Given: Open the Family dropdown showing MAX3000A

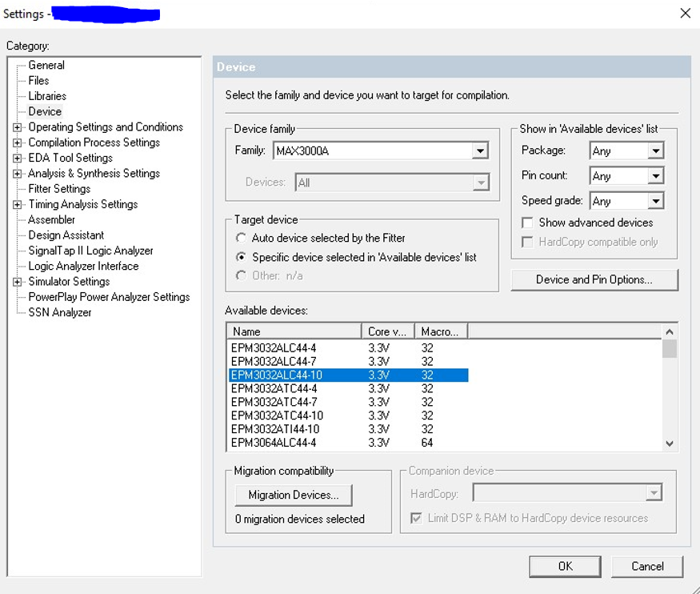Looking at the screenshot, I should click(x=380, y=151).
